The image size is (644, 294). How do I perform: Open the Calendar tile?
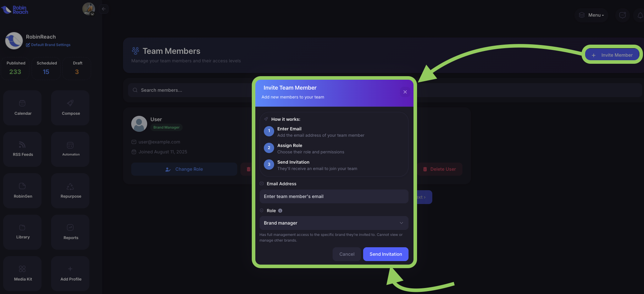click(x=23, y=108)
